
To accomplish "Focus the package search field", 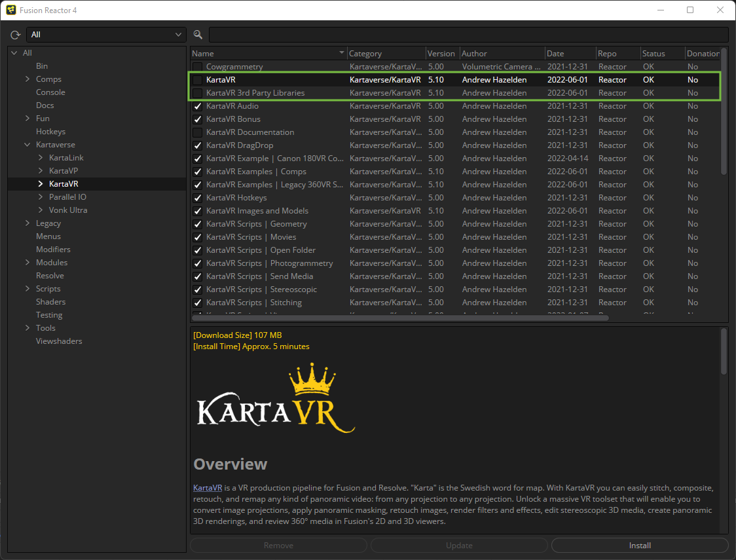I will [468, 35].
